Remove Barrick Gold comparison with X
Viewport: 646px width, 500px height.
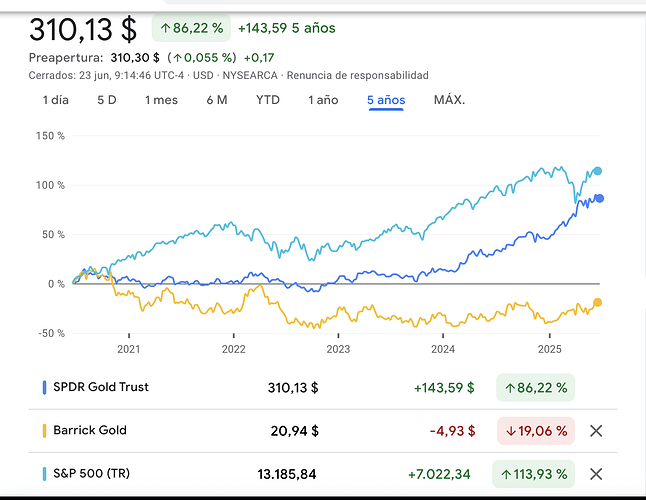tap(596, 431)
